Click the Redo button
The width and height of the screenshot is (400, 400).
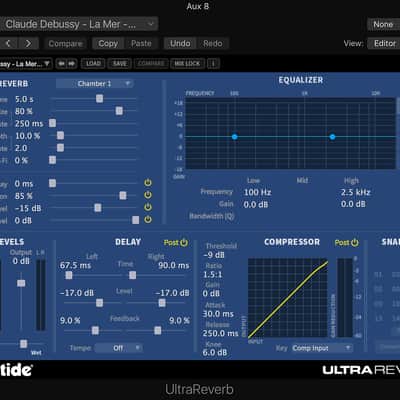213,43
